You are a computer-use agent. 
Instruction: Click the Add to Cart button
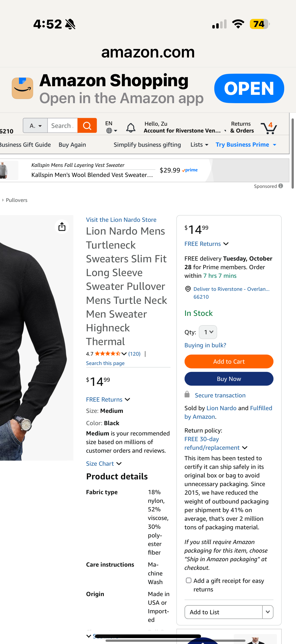(x=229, y=361)
